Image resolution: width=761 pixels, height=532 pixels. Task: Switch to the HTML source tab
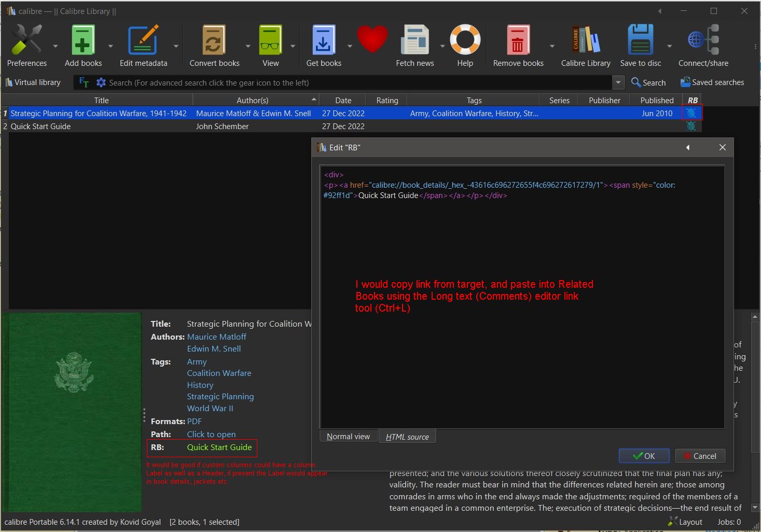[x=407, y=437]
